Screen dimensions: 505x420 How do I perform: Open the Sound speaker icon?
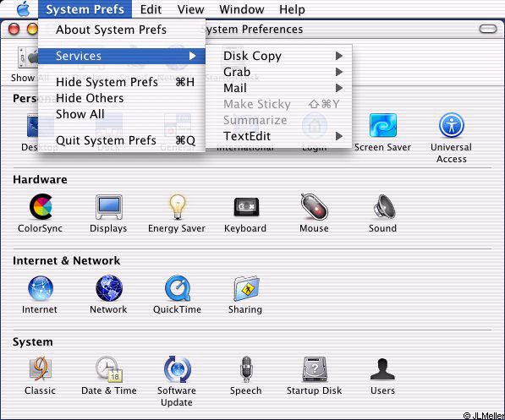pos(385,207)
